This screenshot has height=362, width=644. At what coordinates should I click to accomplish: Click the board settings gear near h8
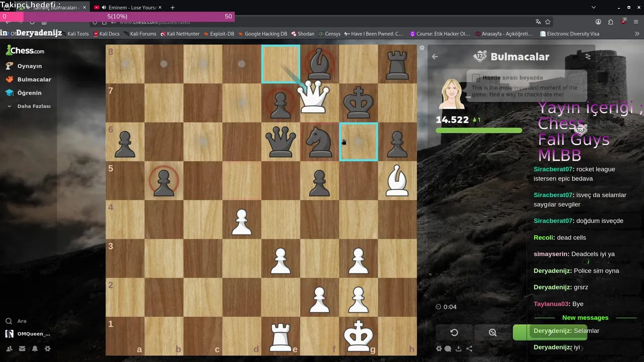coord(422,48)
